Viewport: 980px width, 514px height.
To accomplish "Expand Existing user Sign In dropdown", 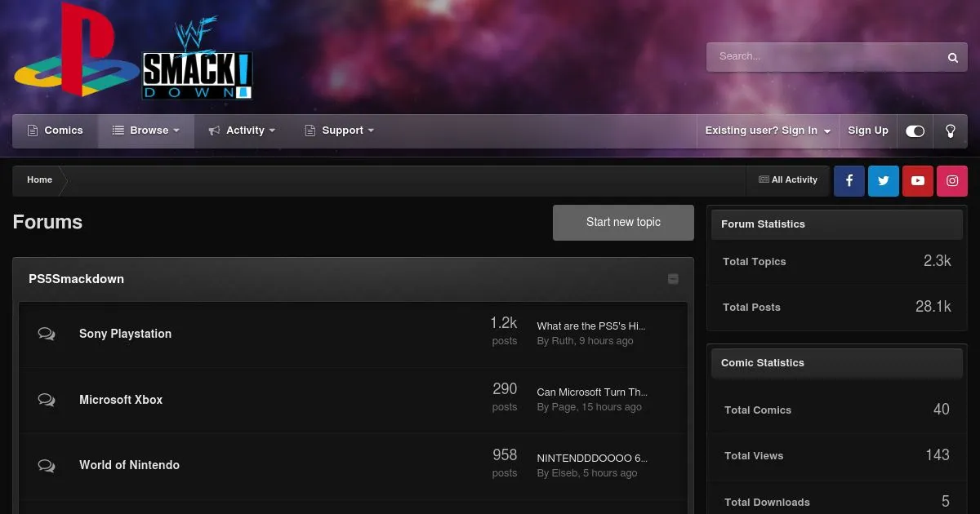I will click(x=768, y=131).
